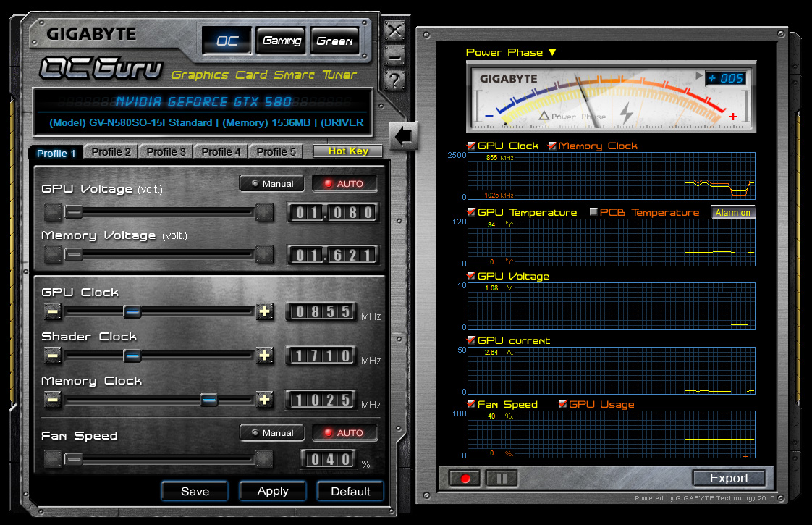Click GPU Voltage slider left end button

[x=52, y=212]
